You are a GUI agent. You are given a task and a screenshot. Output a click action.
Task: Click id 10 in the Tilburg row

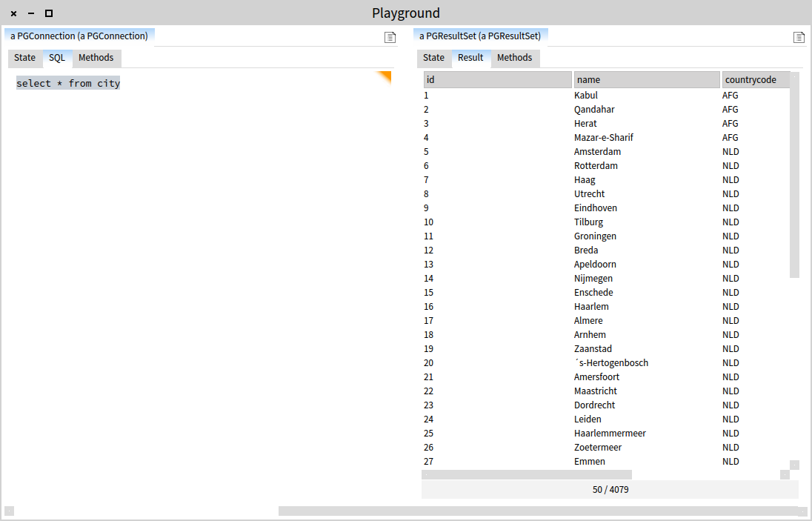(x=429, y=222)
